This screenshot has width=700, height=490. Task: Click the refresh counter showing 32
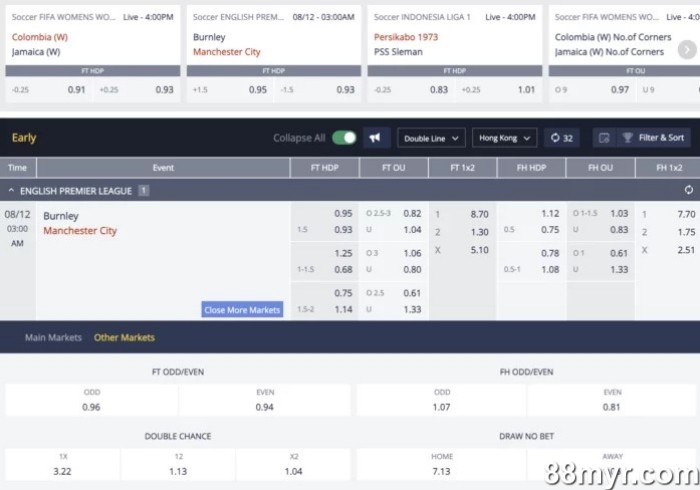pyautogui.click(x=562, y=138)
